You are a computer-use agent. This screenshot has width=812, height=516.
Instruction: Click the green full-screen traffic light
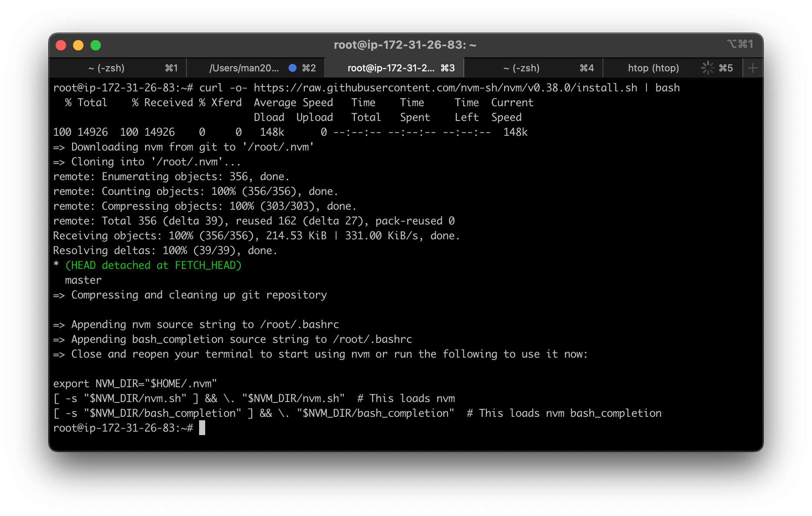click(96, 45)
